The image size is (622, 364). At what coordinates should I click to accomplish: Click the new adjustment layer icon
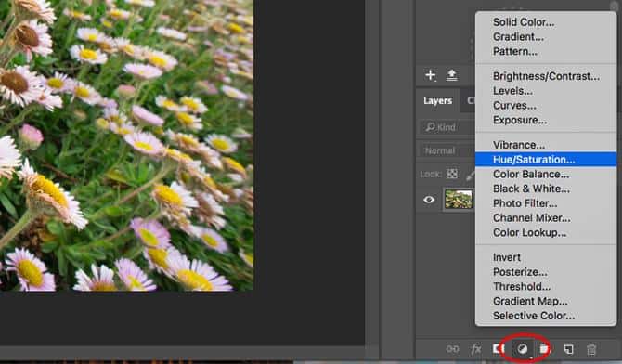[x=523, y=349]
